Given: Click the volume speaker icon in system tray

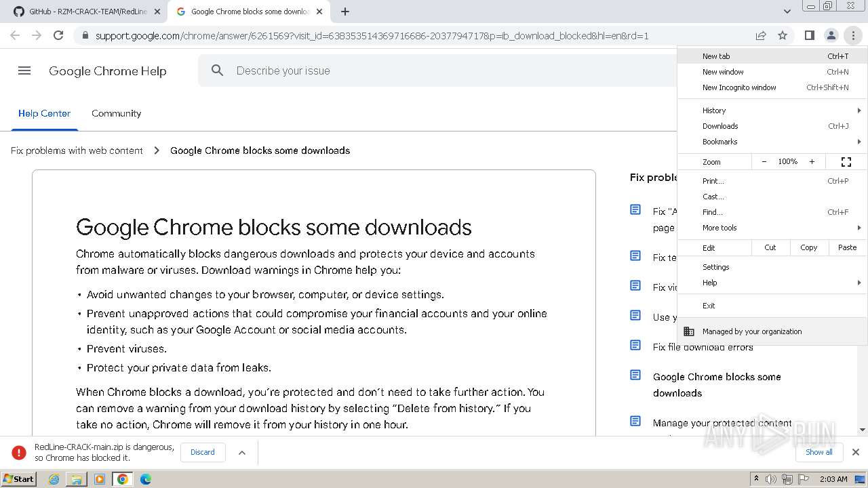Looking at the screenshot, I should (x=771, y=479).
